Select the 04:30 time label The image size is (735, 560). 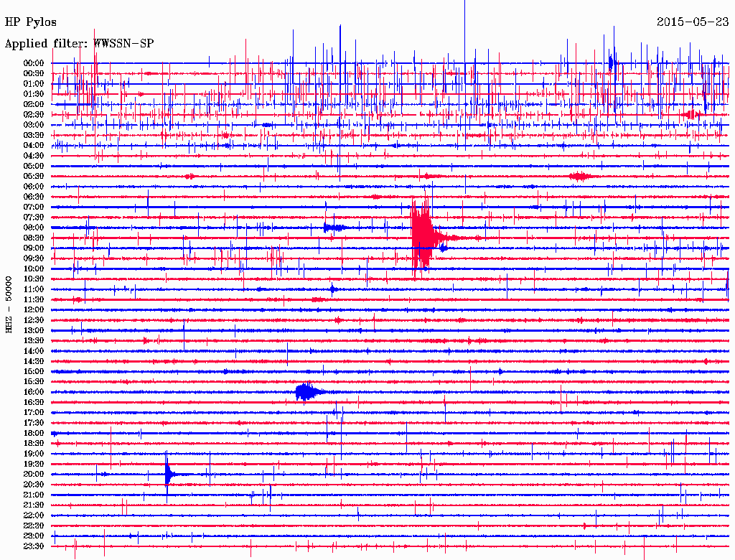pyautogui.click(x=34, y=156)
